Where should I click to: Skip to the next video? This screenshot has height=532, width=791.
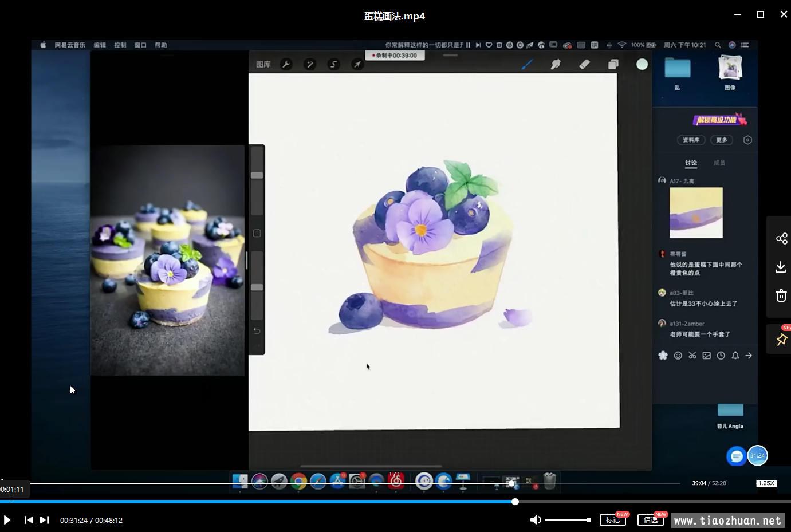[44, 520]
